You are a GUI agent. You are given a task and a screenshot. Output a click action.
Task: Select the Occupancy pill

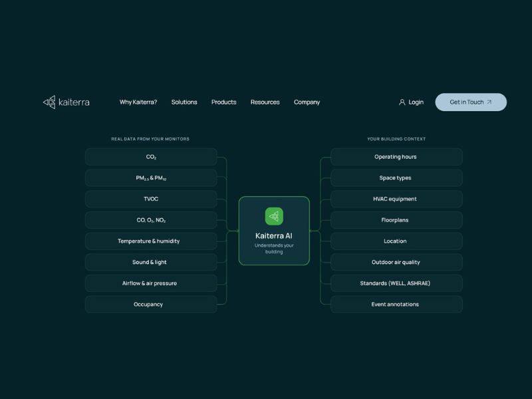pyautogui.click(x=151, y=304)
